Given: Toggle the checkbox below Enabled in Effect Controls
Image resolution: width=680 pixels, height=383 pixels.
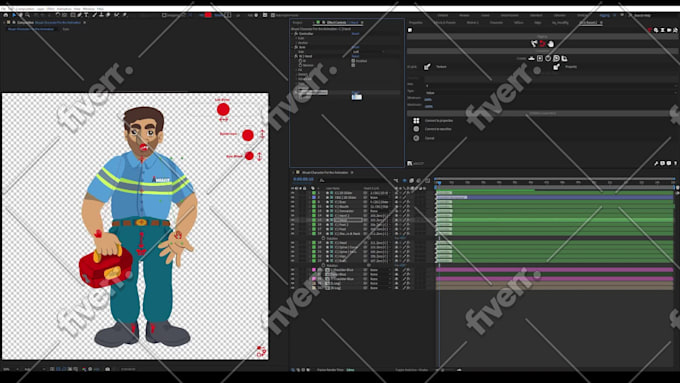Looking at the screenshot, I should pos(353,65).
